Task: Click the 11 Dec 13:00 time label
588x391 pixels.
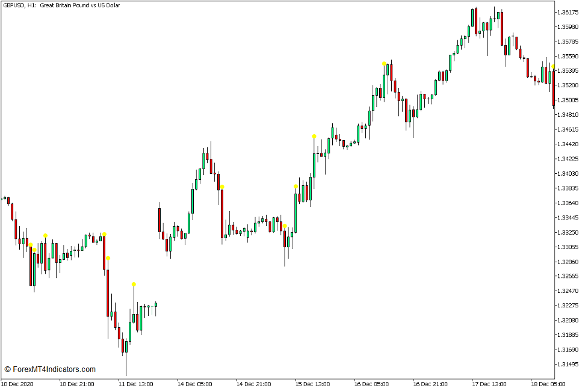Action: [135, 384]
